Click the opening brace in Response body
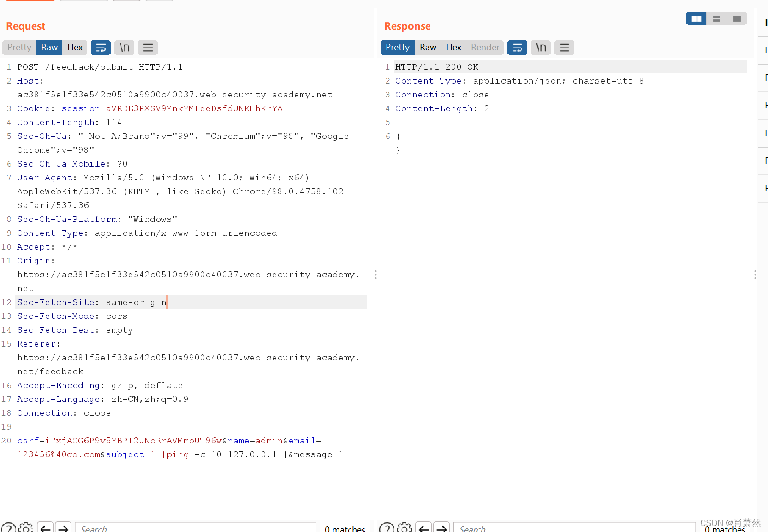 pyautogui.click(x=398, y=136)
